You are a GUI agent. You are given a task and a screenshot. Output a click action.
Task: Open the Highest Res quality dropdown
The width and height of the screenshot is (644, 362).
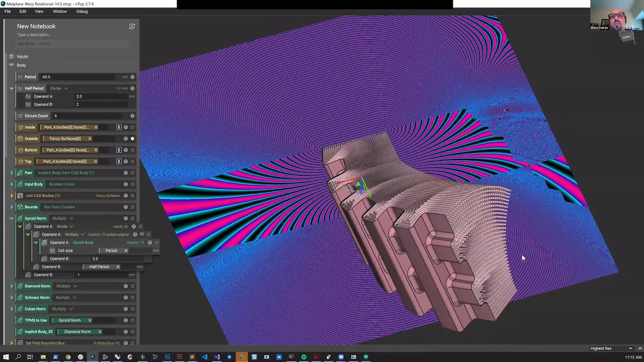(x=611, y=348)
